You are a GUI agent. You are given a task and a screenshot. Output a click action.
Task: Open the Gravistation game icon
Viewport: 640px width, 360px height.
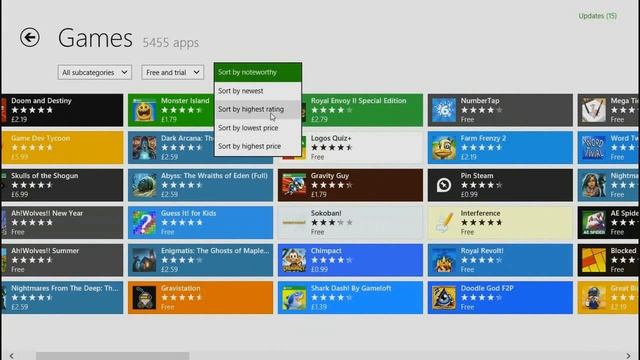coord(144,298)
